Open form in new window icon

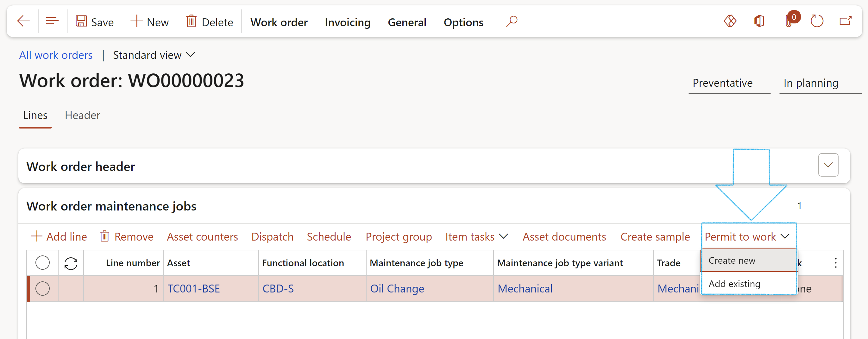846,22
